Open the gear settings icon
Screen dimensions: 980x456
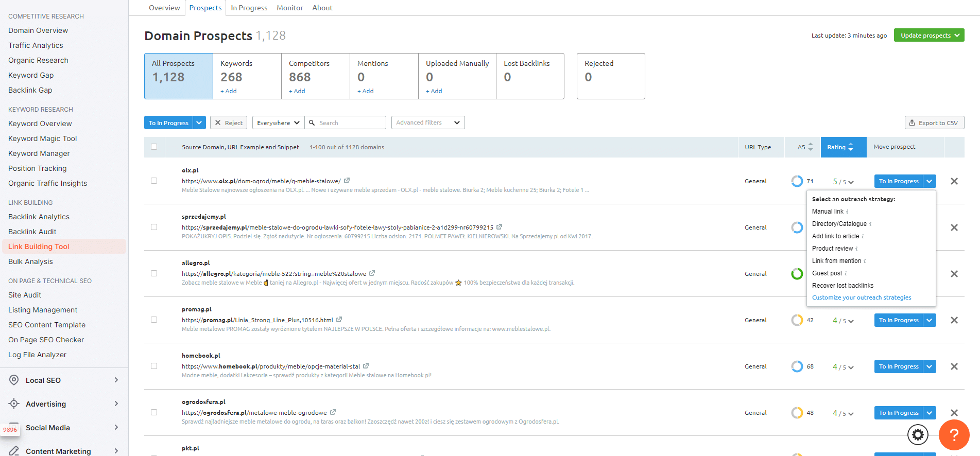[918, 435]
